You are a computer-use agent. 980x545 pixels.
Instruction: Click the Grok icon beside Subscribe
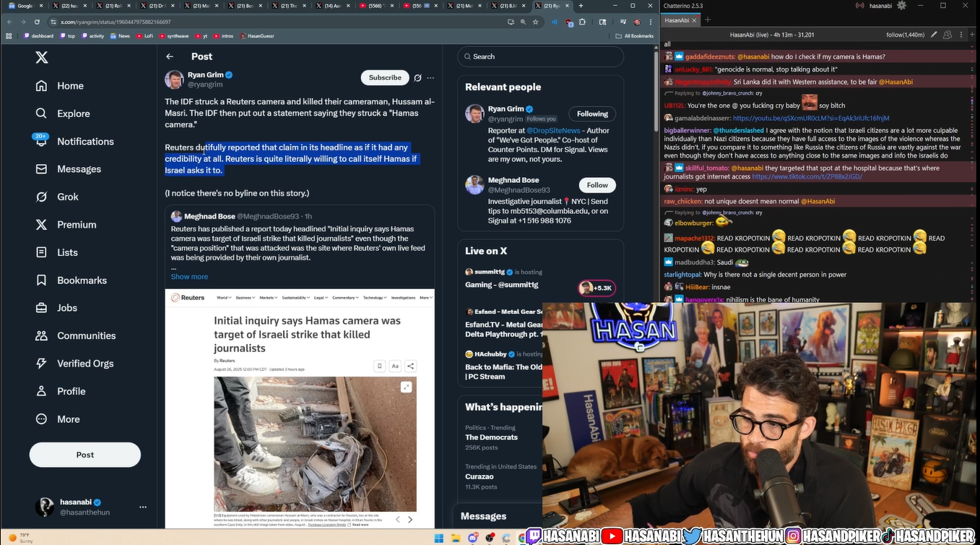click(x=417, y=78)
